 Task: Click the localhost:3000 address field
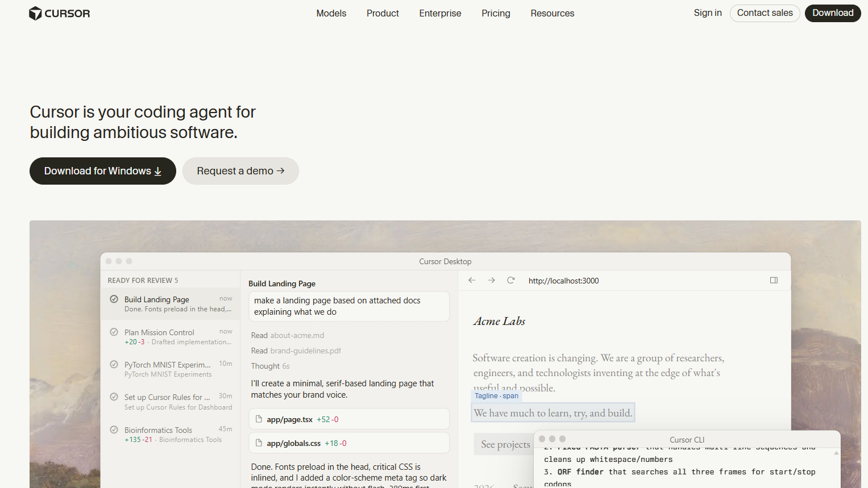coord(563,281)
